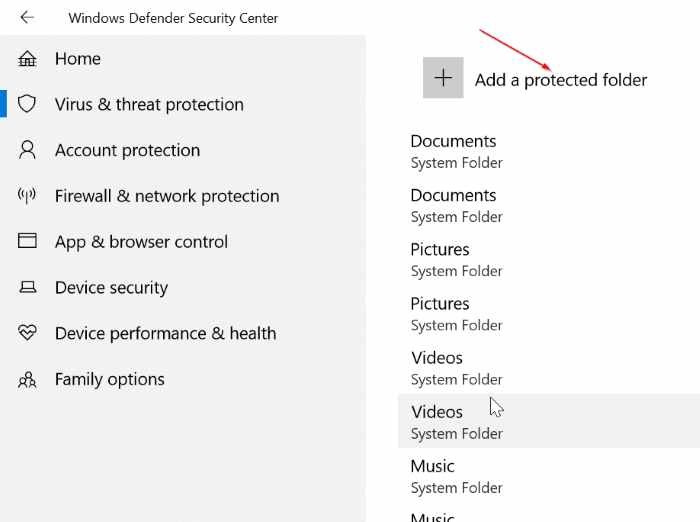Click the Add a protected folder label
This screenshot has width=700, height=522.
pyautogui.click(x=561, y=80)
